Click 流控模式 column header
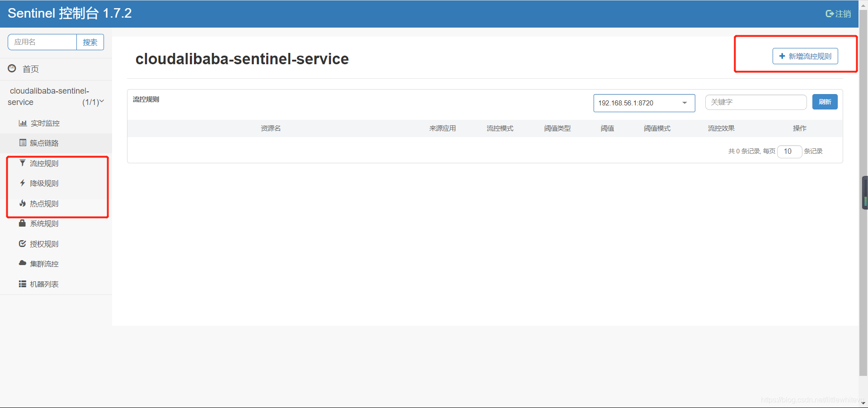Screen dimensions: 868x408 coord(500,128)
